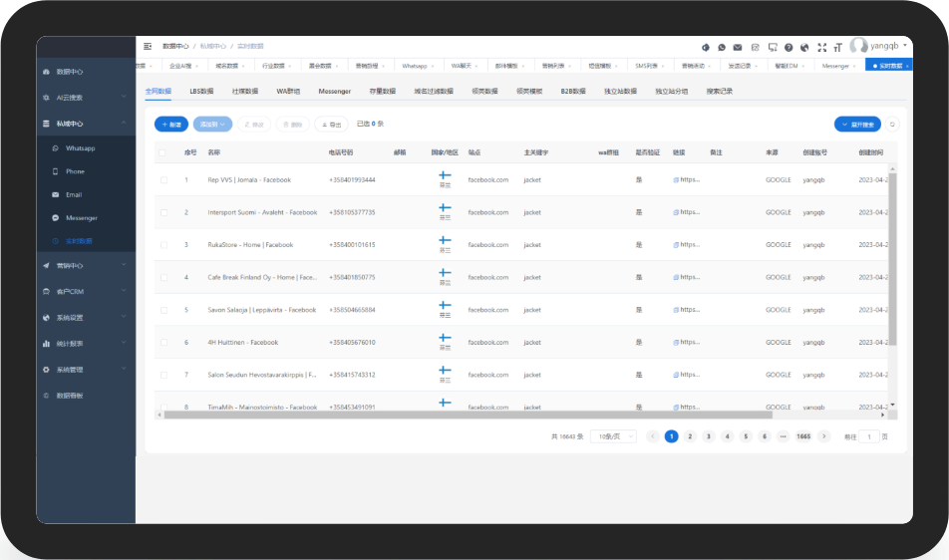
Task: Click the sidebar collapse hamburger icon
Action: (148, 46)
